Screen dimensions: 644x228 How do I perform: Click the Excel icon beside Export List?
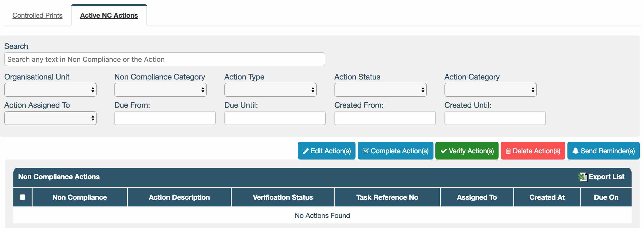click(582, 177)
